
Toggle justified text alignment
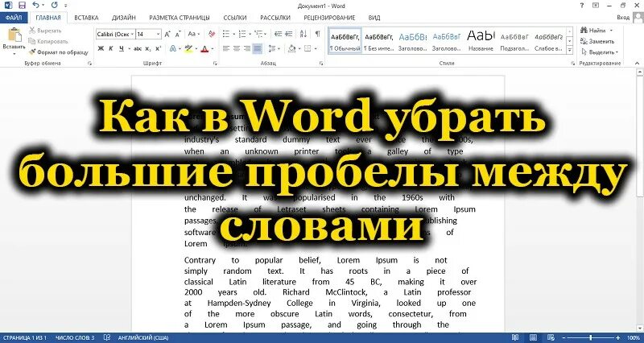coord(257,48)
